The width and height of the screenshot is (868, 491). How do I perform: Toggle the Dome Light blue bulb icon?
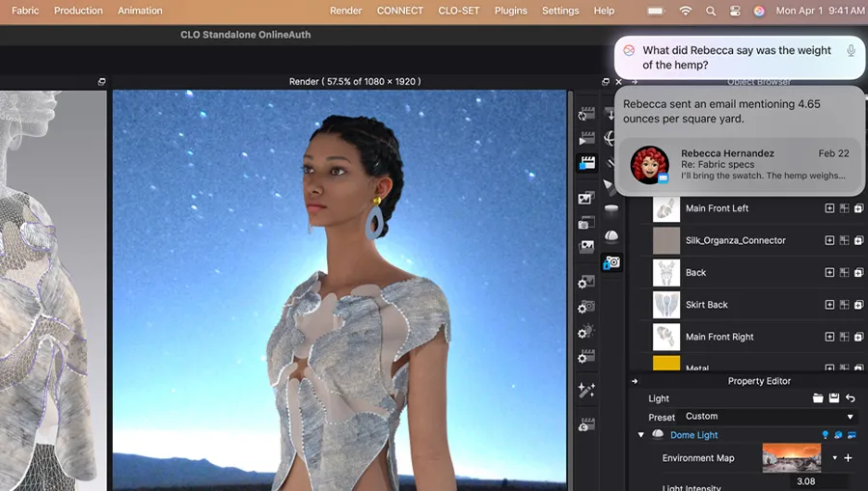coord(825,435)
